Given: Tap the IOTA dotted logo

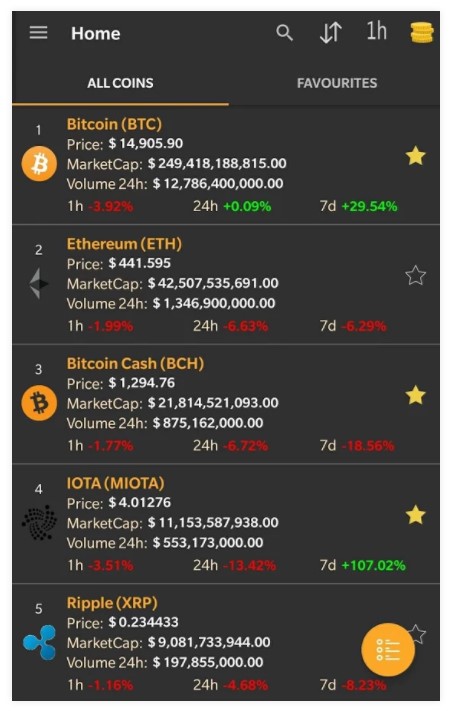Looking at the screenshot, I should [x=39, y=523].
